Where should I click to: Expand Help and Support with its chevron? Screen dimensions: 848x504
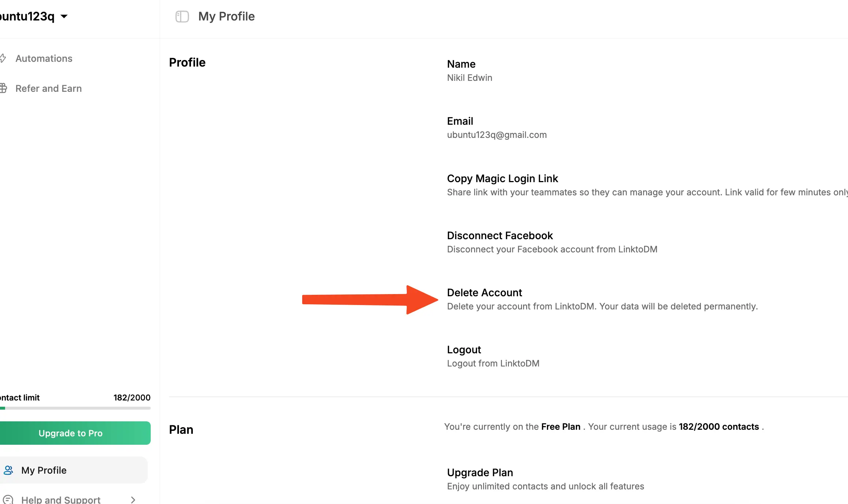pyautogui.click(x=132, y=499)
